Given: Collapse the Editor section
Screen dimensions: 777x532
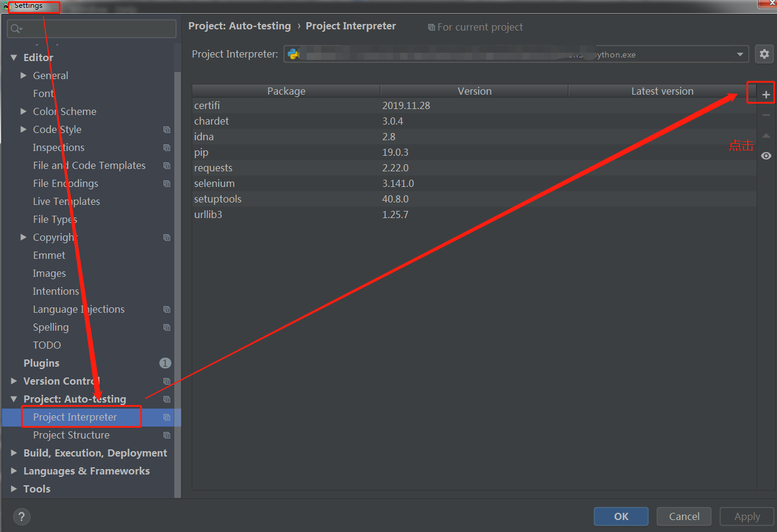Looking at the screenshot, I should (x=14, y=58).
